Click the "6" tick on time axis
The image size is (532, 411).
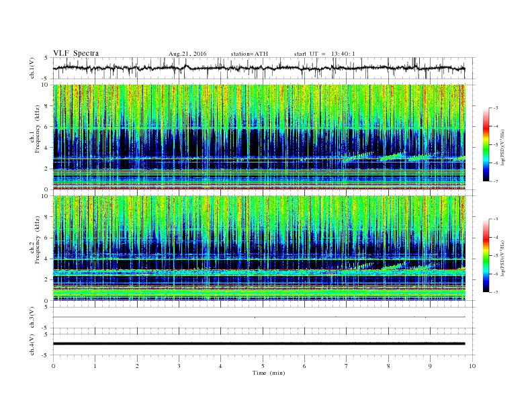pos(304,366)
